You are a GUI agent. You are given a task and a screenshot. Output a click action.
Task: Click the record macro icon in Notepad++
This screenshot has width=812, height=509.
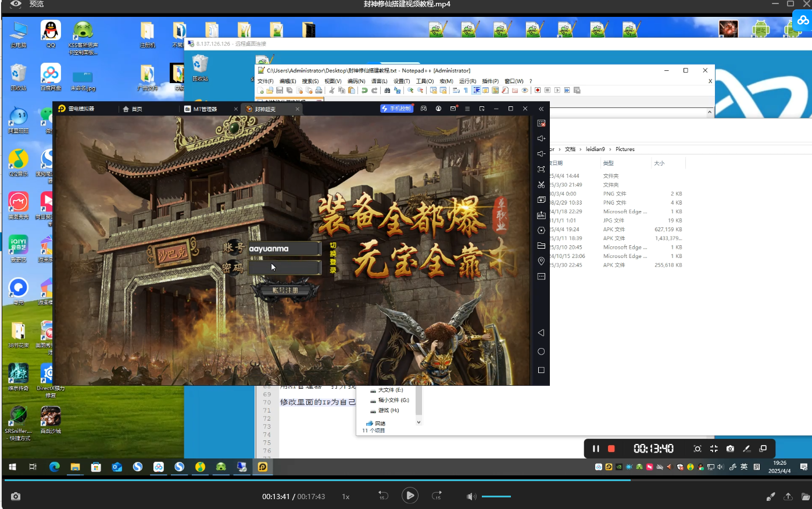tap(538, 90)
